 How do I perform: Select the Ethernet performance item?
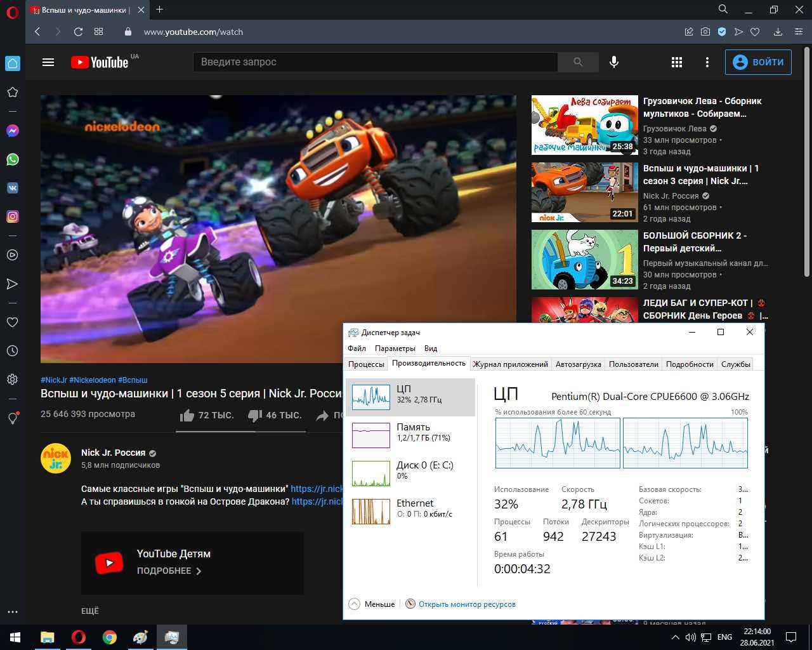[410, 512]
